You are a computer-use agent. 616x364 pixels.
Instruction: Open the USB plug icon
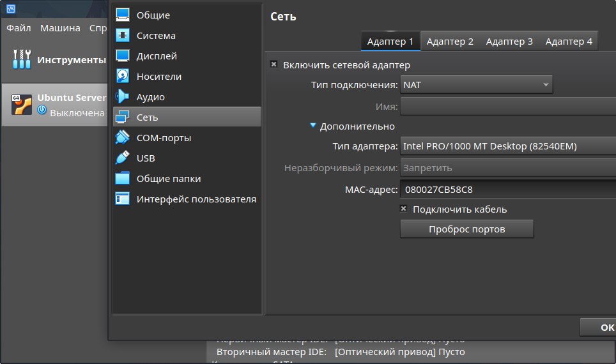[122, 158]
